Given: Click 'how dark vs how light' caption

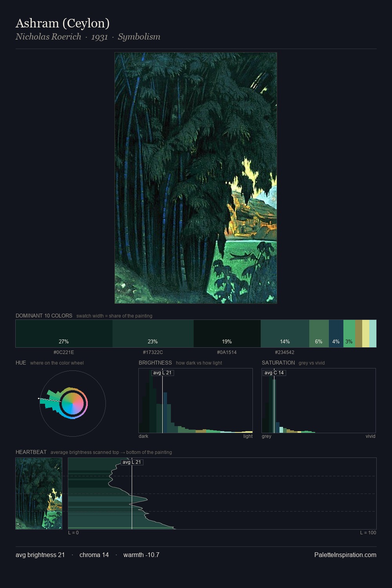Looking at the screenshot, I should (x=199, y=363).
